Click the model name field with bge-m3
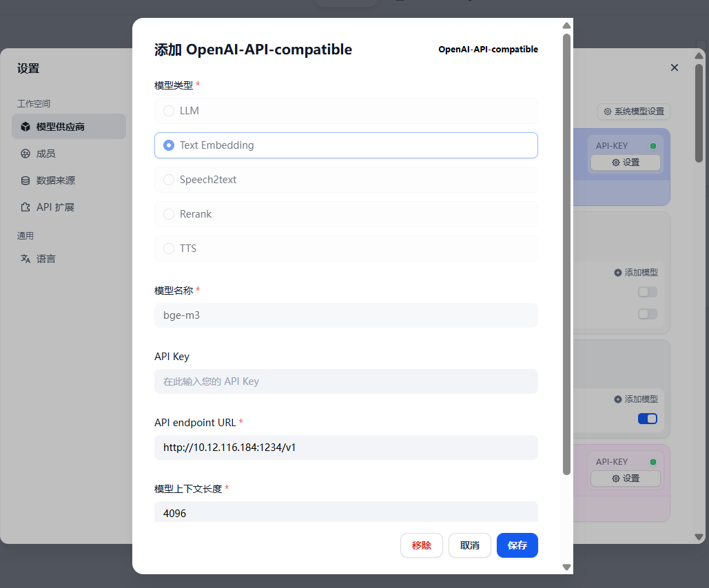709x588 pixels. tap(346, 315)
